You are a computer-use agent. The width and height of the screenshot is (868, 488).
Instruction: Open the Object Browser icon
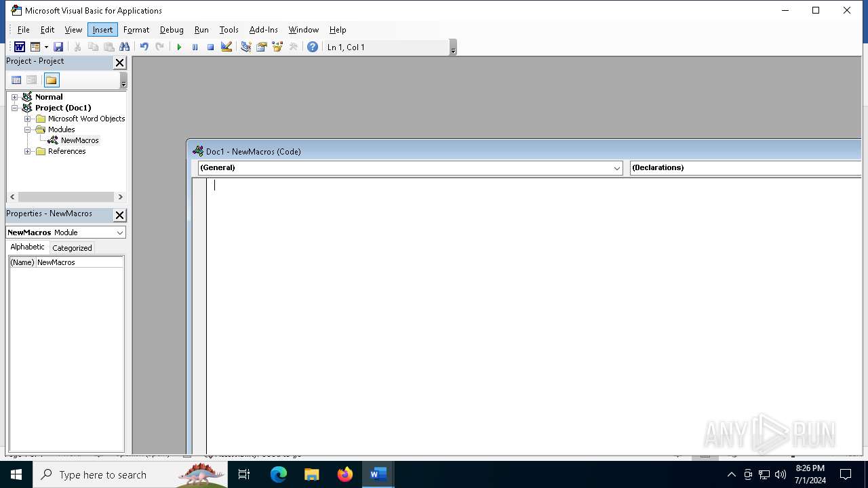pos(277,47)
